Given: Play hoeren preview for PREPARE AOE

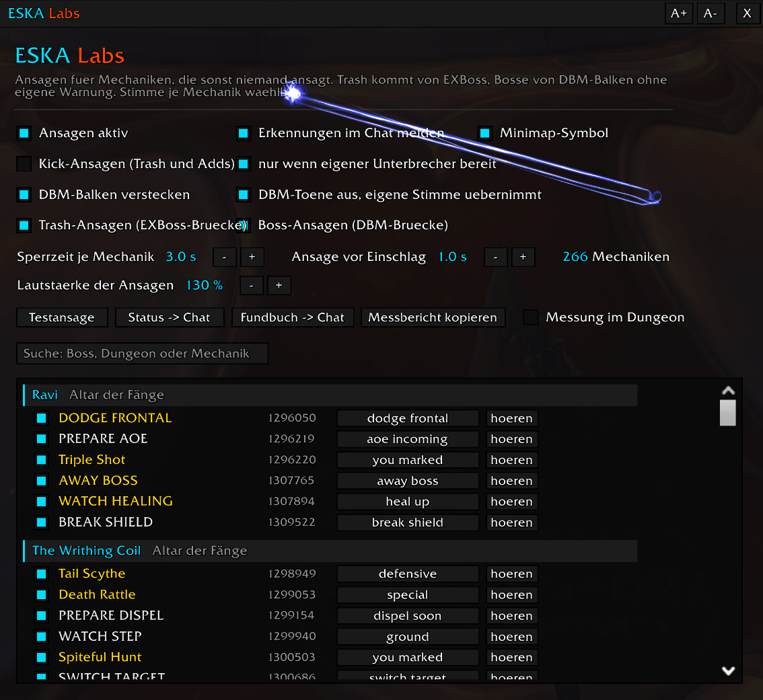Looking at the screenshot, I should 512,439.
